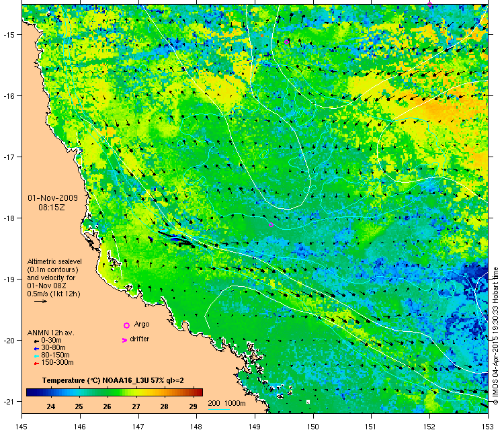The height and width of the screenshot is (430, 504).
Task: Click the IMOS timestamp copyright text
Action: 496,336
